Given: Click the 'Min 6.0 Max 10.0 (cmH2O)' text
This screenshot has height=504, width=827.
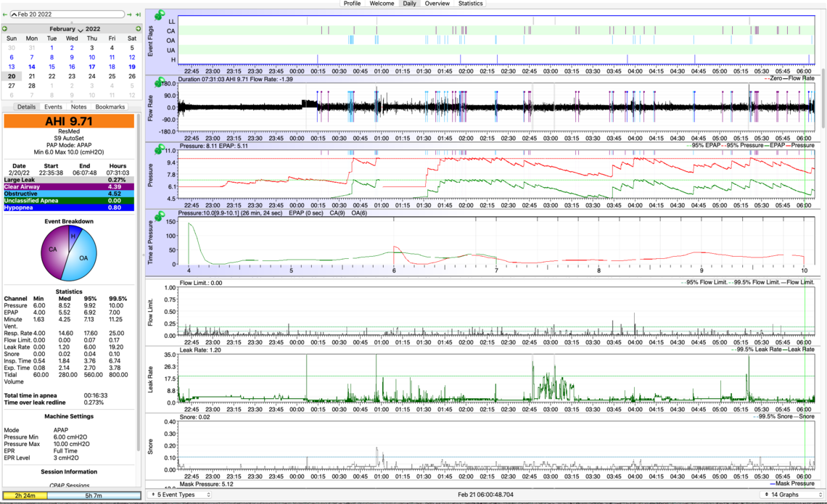Looking at the screenshot, I should point(69,152).
